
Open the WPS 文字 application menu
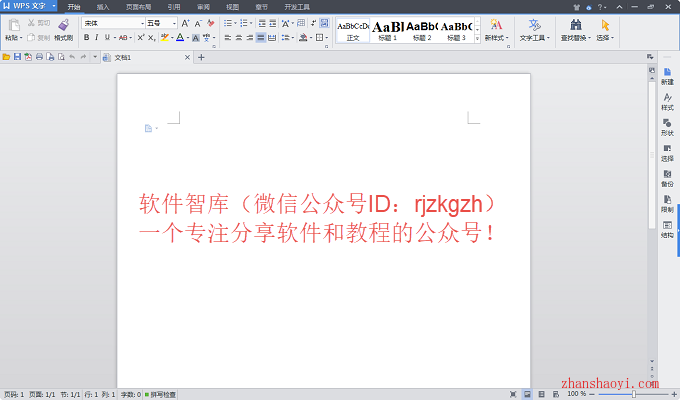pos(29,6)
